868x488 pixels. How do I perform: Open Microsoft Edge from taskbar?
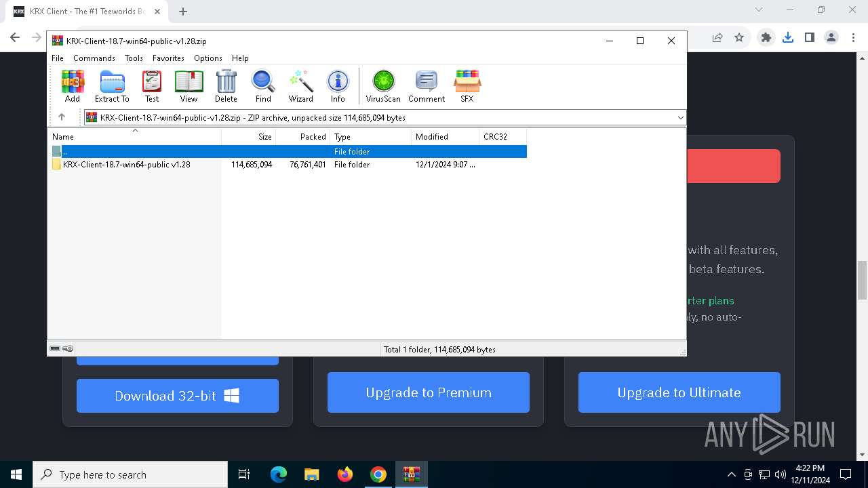[279, 474]
